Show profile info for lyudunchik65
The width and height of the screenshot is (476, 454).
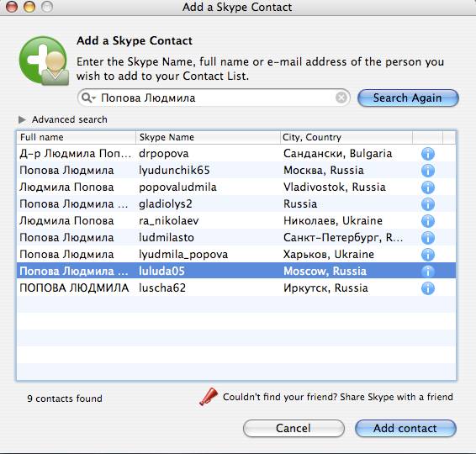[x=428, y=171]
